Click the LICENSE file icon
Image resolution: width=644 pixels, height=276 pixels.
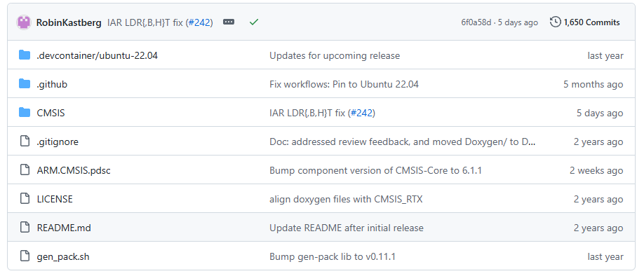coord(25,199)
